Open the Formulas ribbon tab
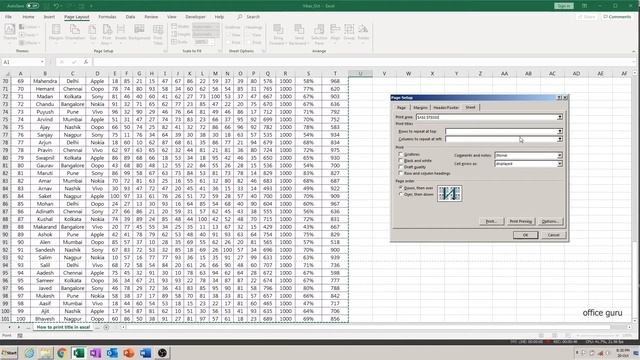The image size is (640, 360). (x=107, y=17)
